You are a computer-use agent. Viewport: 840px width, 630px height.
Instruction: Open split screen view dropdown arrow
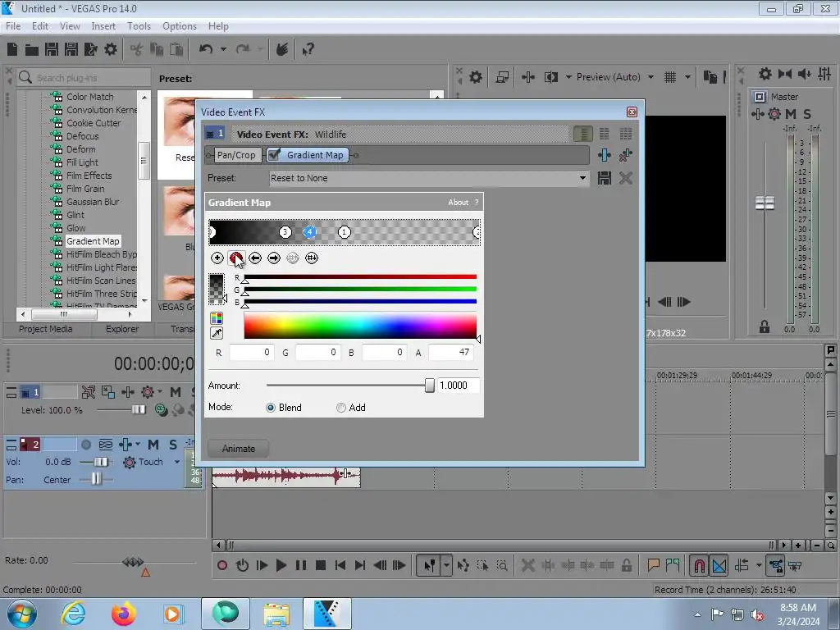pos(568,77)
